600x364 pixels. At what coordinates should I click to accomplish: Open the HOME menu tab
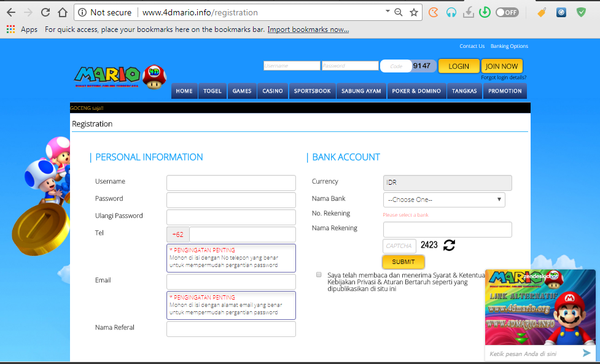184,91
